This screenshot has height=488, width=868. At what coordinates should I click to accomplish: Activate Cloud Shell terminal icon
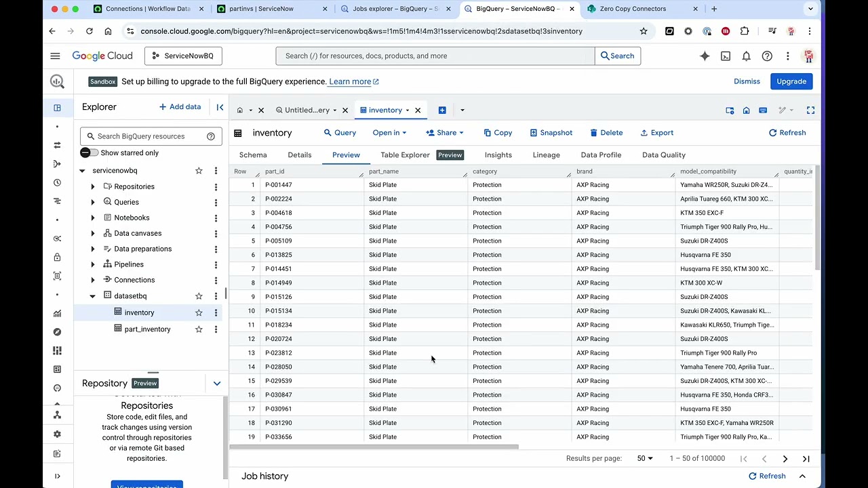pyautogui.click(x=726, y=56)
